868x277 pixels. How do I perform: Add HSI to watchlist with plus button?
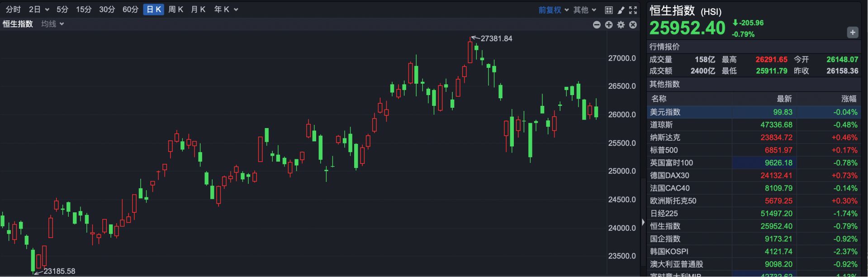[x=852, y=33]
